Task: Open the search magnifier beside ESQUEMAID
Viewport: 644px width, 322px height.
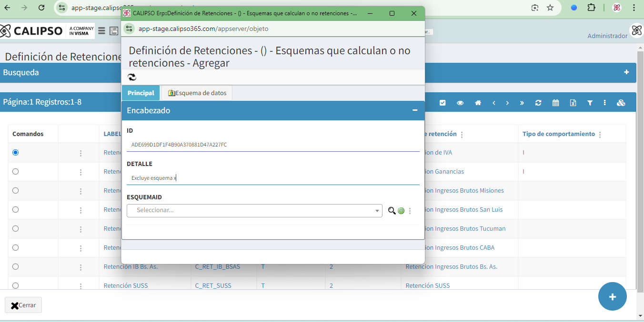Action: click(x=392, y=211)
